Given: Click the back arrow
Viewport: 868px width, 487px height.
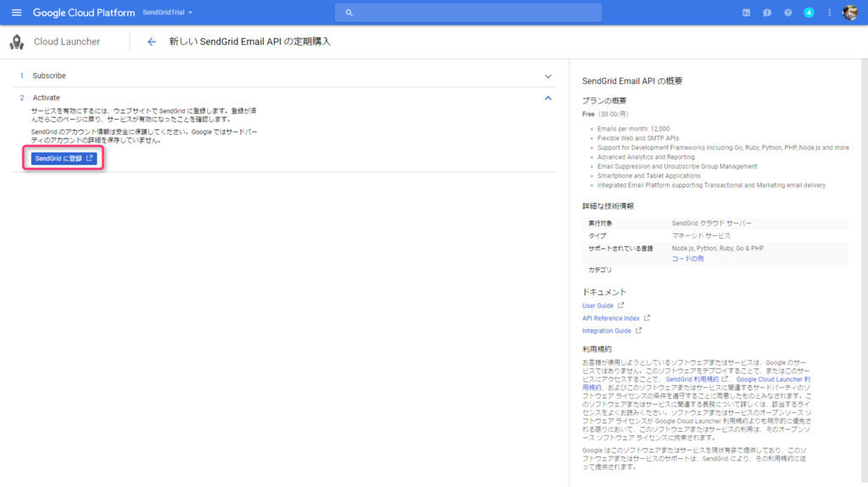Looking at the screenshot, I should pos(151,42).
